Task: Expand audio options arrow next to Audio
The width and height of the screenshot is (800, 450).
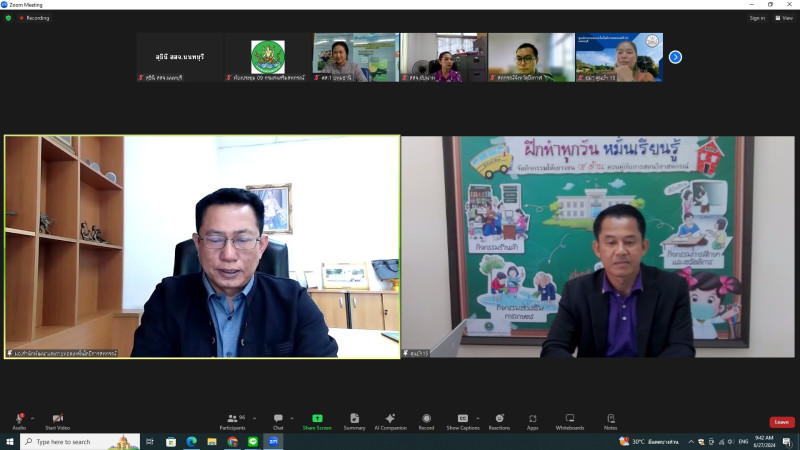Action: [32, 418]
